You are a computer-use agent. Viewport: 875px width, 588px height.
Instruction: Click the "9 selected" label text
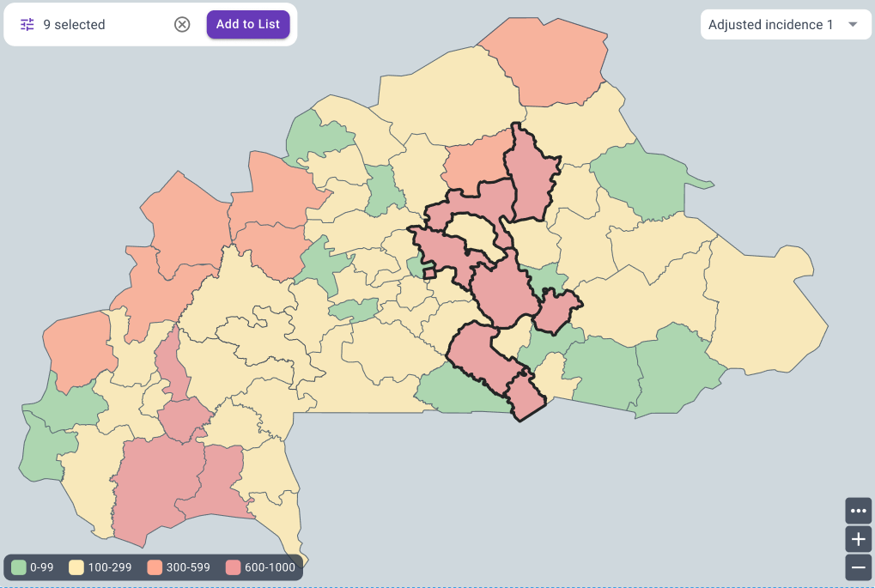point(74,25)
